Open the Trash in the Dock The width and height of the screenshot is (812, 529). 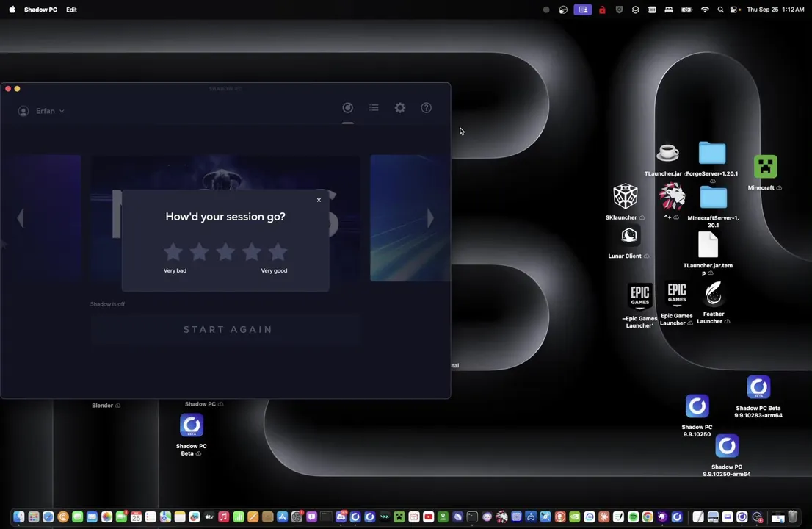point(792,517)
